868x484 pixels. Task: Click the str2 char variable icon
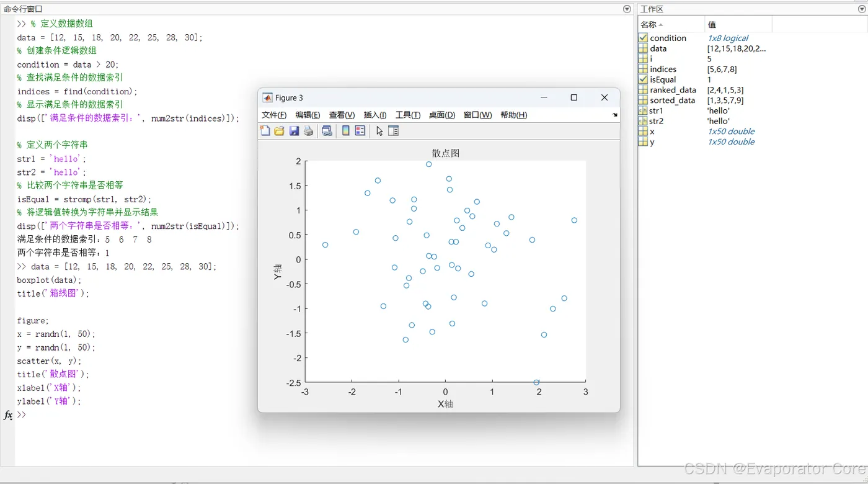coord(643,121)
